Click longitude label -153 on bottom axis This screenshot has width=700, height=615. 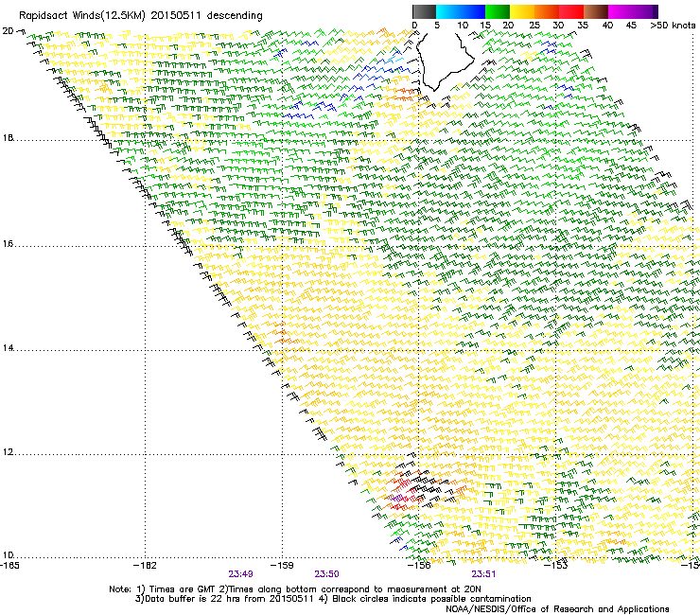(x=556, y=566)
